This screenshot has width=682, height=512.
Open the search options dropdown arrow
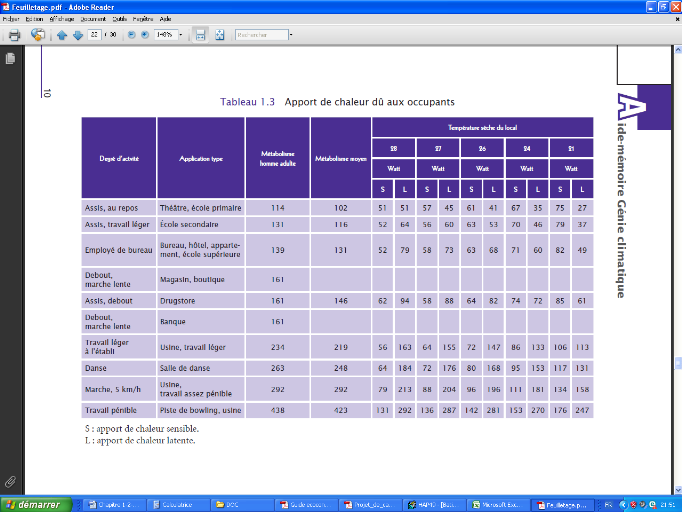tap(291, 35)
